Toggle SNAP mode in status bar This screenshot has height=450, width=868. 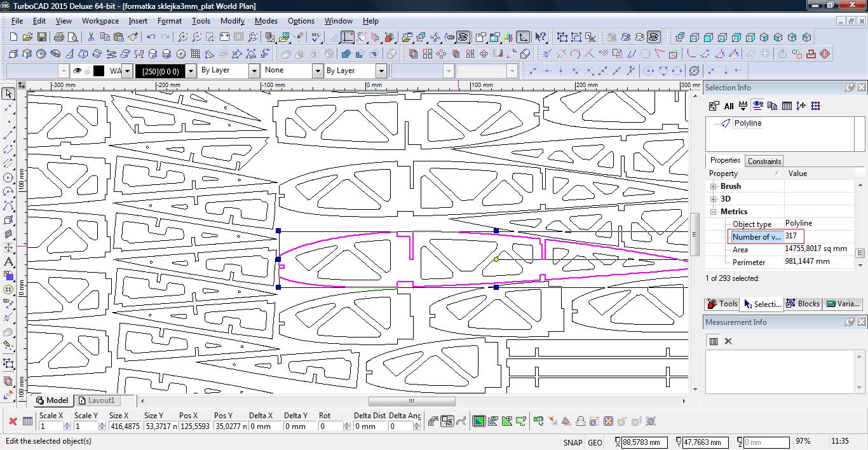(573, 442)
